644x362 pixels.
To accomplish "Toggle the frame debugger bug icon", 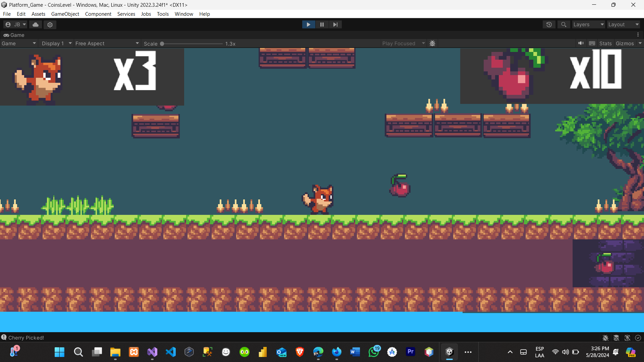I will click(432, 44).
